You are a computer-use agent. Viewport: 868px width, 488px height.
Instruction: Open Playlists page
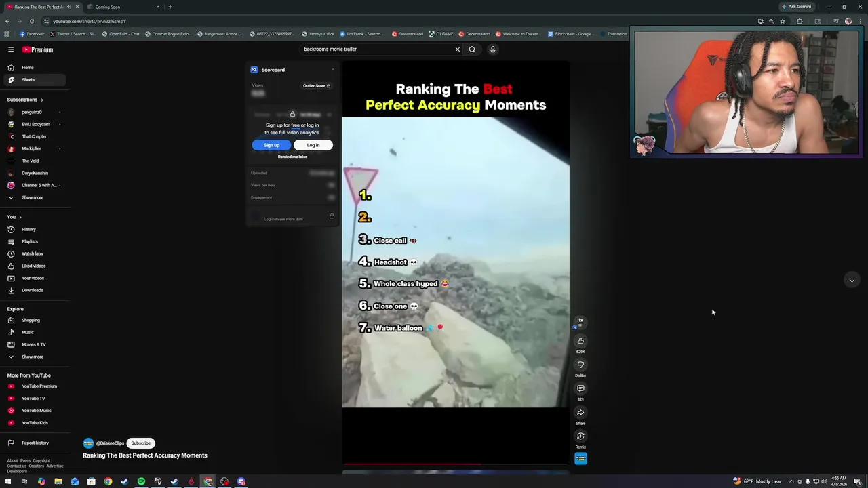[x=33, y=242]
